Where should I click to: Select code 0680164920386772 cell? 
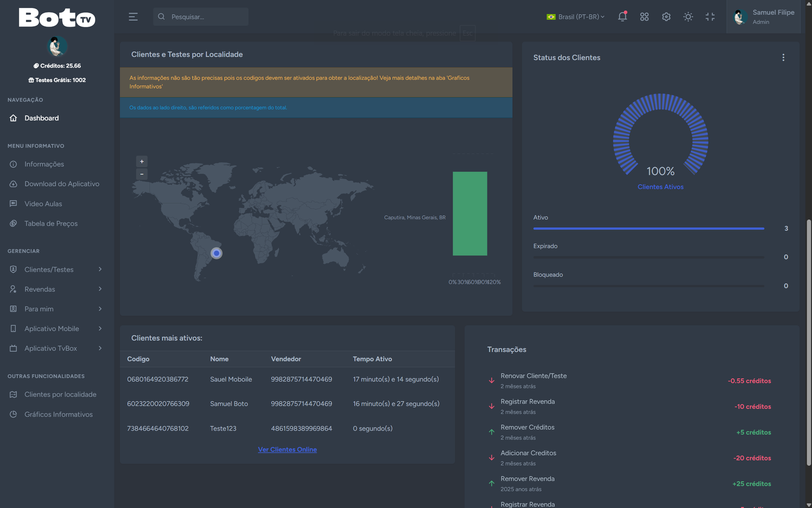tap(158, 379)
